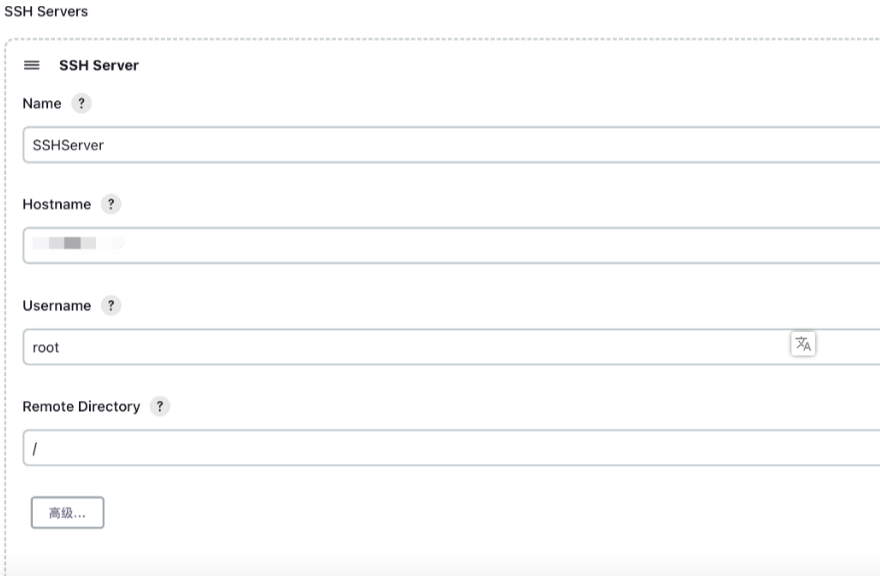Click the root text in Username
Viewport: 880px width, 576px height.
coord(45,348)
